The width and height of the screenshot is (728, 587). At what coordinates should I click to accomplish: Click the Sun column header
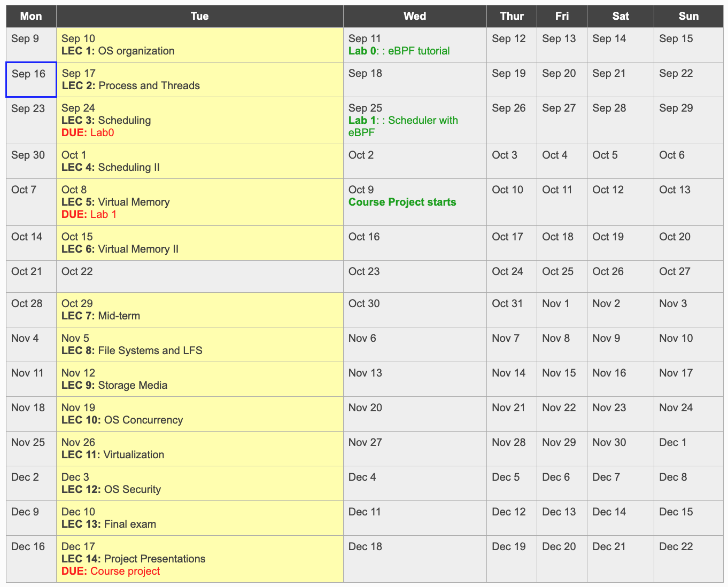pos(688,16)
